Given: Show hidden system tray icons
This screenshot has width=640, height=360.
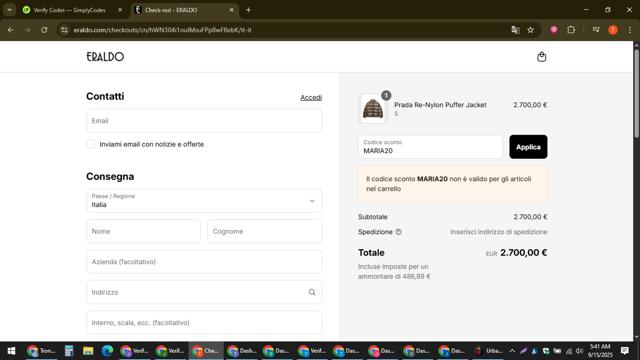Looking at the screenshot, I should (x=512, y=351).
